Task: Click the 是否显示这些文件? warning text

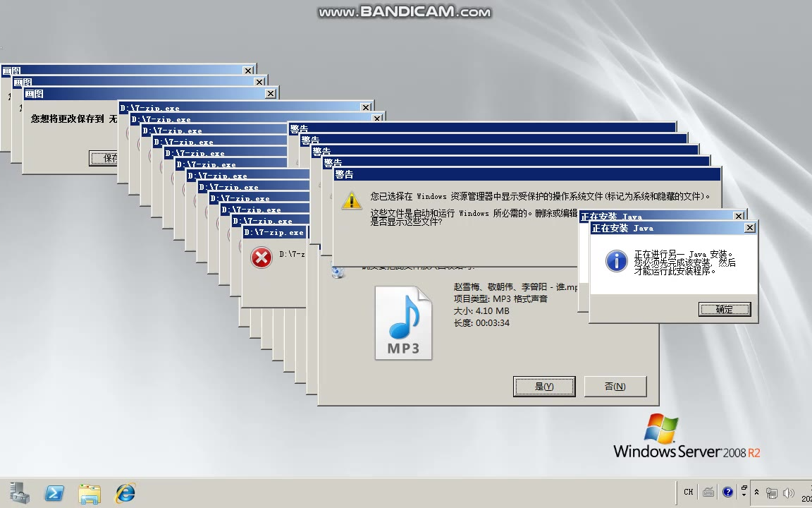Action: coord(406,222)
